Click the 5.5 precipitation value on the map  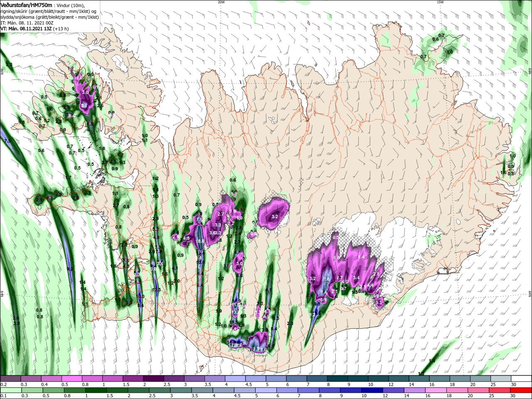(x=276, y=318)
